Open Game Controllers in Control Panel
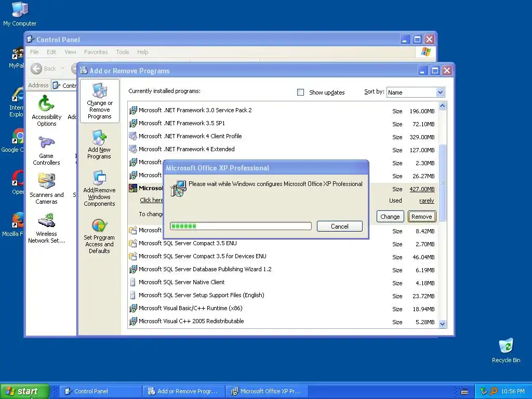 [x=46, y=151]
